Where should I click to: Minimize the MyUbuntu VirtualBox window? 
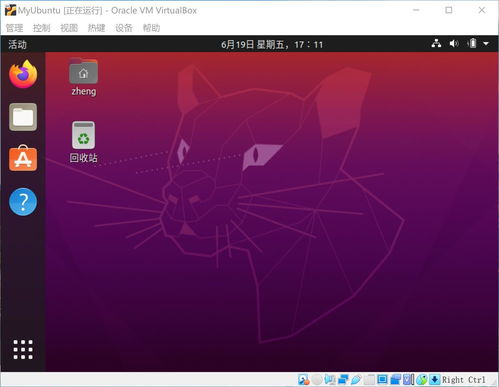[x=416, y=10]
